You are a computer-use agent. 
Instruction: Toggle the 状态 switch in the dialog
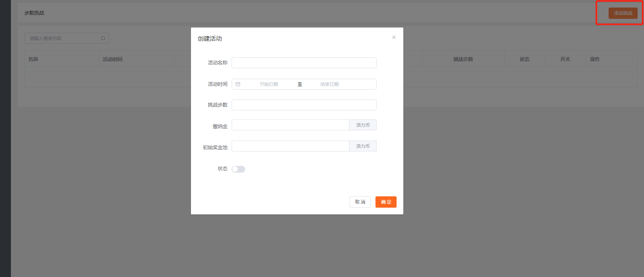click(x=238, y=169)
